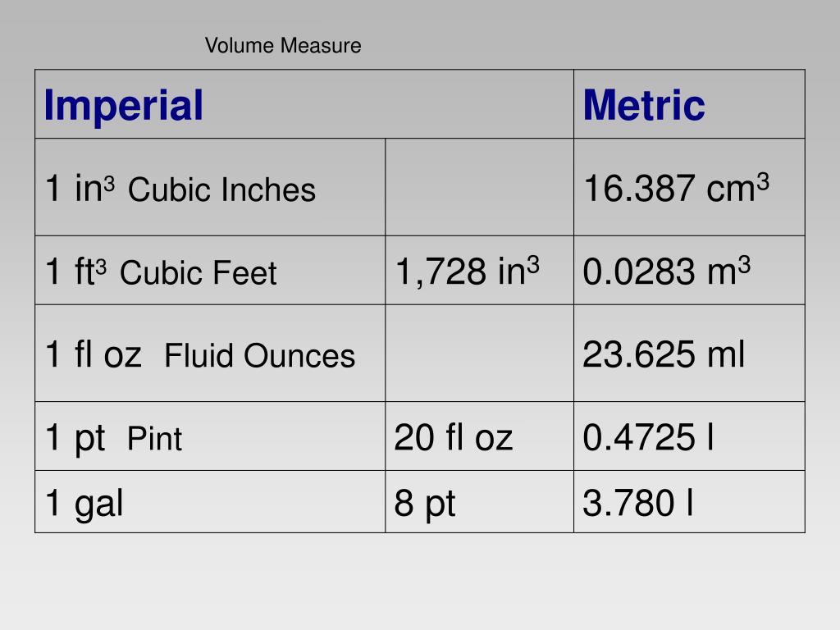Click the 23.625 ml cell
This screenshot has width=840, height=630.
tap(689, 353)
